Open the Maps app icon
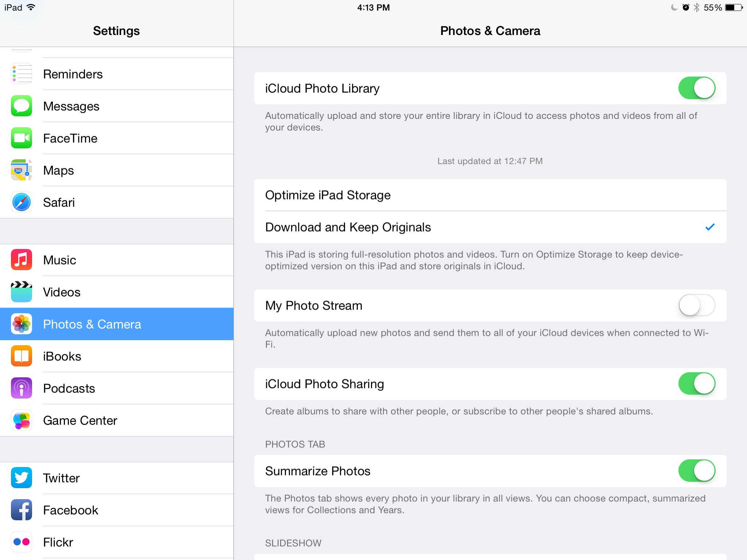 (22, 170)
